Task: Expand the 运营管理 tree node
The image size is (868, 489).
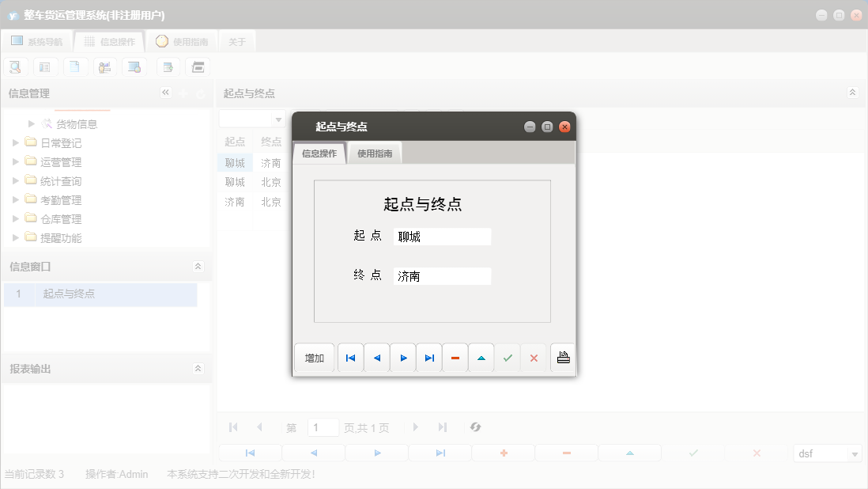Action: (x=16, y=161)
